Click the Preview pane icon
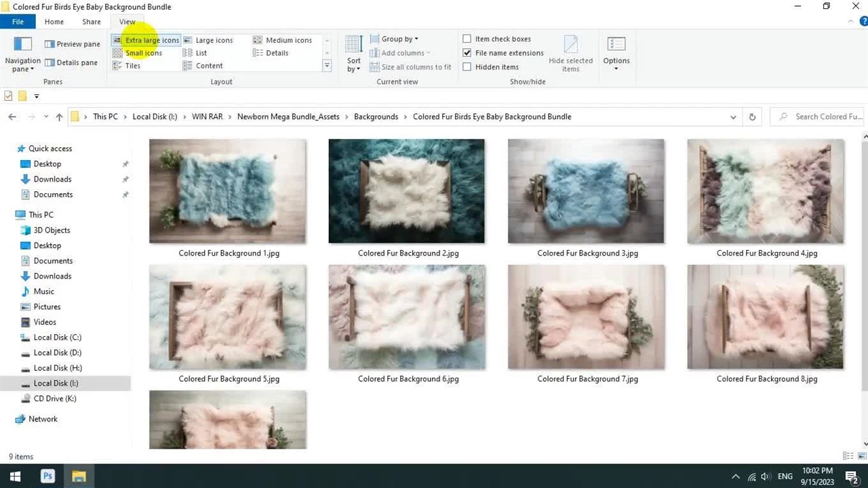Screen dimensions: 868x488 (x=50, y=44)
